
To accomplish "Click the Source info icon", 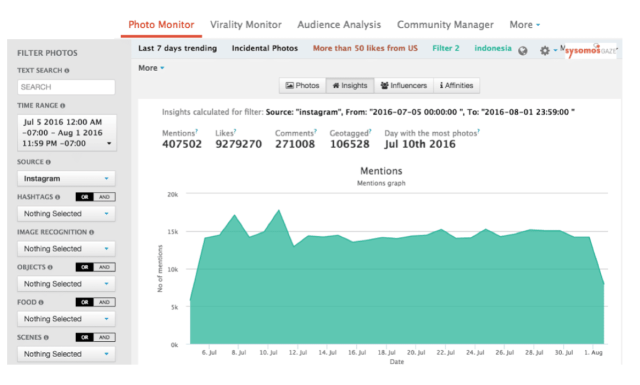I will tap(48, 162).
